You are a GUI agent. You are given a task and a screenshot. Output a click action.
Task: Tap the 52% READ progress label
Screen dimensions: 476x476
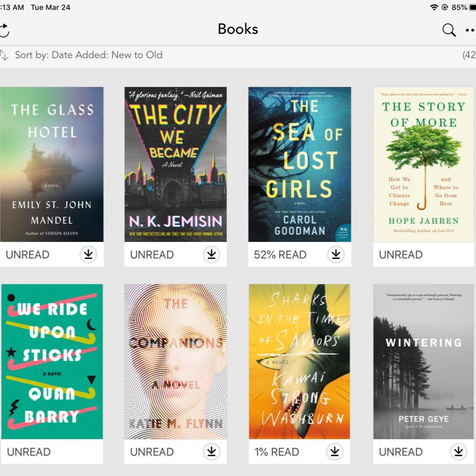tap(280, 255)
